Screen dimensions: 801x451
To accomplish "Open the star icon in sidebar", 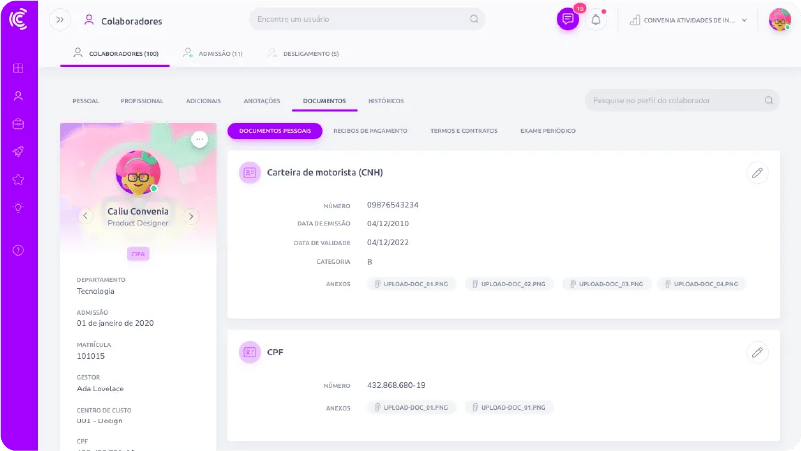I will [18, 180].
